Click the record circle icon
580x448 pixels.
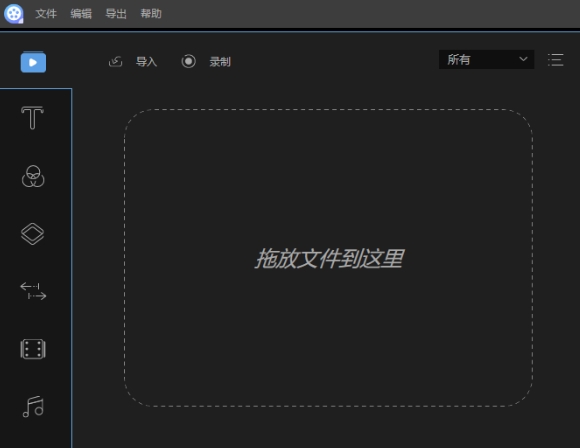[x=189, y=61]
